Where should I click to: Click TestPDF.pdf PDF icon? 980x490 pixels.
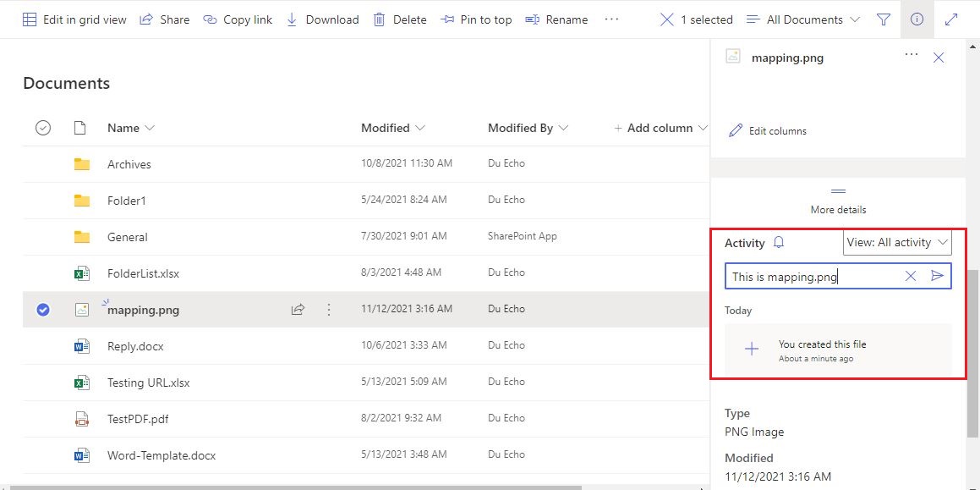tap(82, 419)
